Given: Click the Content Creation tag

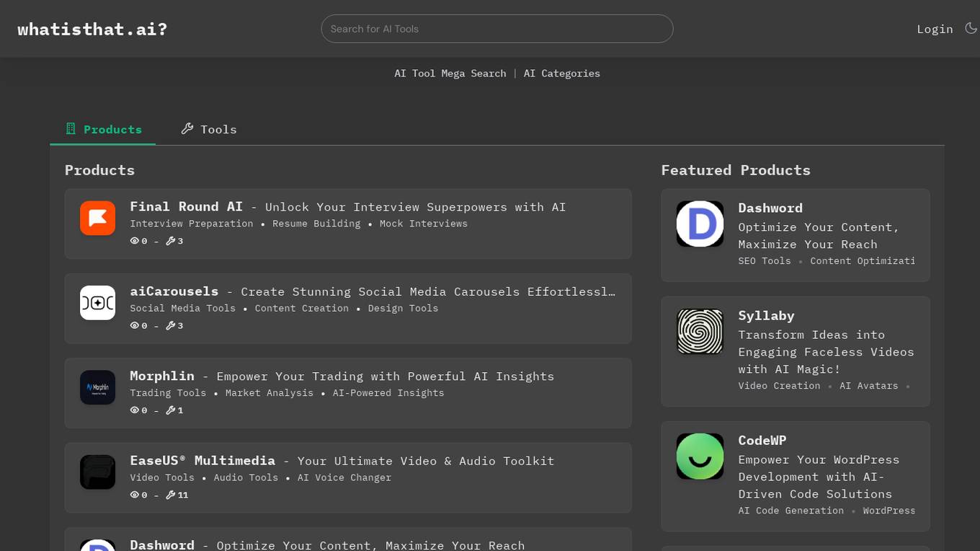Looking at the screenshot, I should (302, 308).
